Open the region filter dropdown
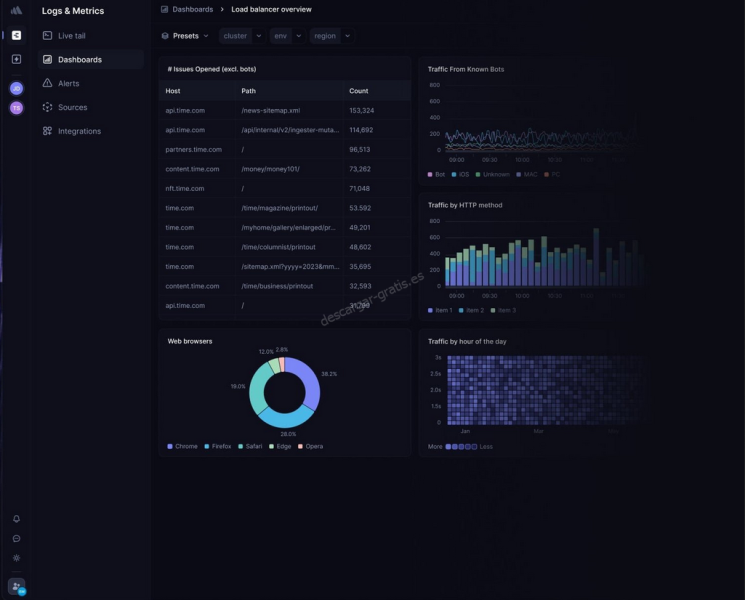Image resolution: width=745 pixels, height=600 pixels. pyautogui.click(x=331, y=36)
